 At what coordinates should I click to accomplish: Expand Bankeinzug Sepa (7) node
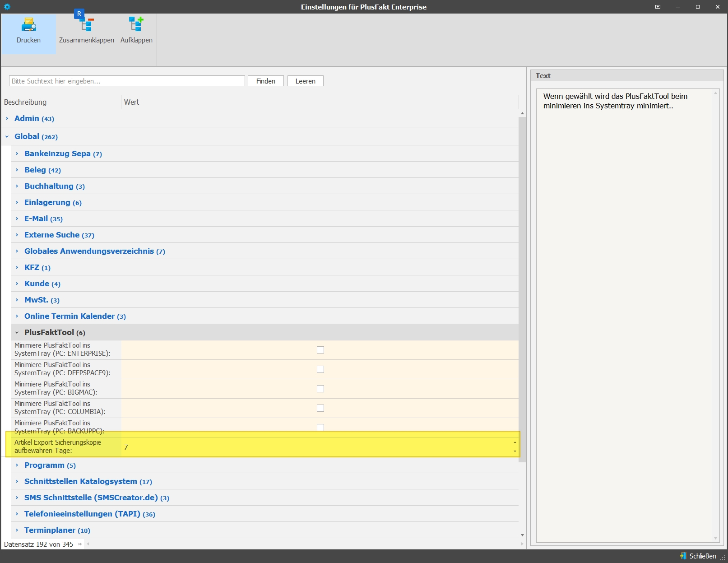coord(17,154)
